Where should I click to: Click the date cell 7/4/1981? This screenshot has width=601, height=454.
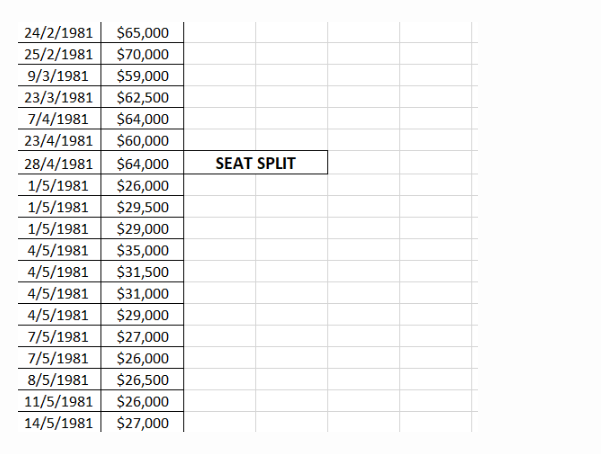click(x=59, y=118)
